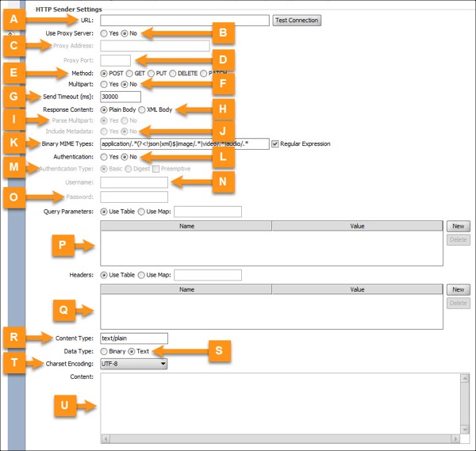Click the Test Connection button
This screenshot has width=476, height=451.
[297, 21]
